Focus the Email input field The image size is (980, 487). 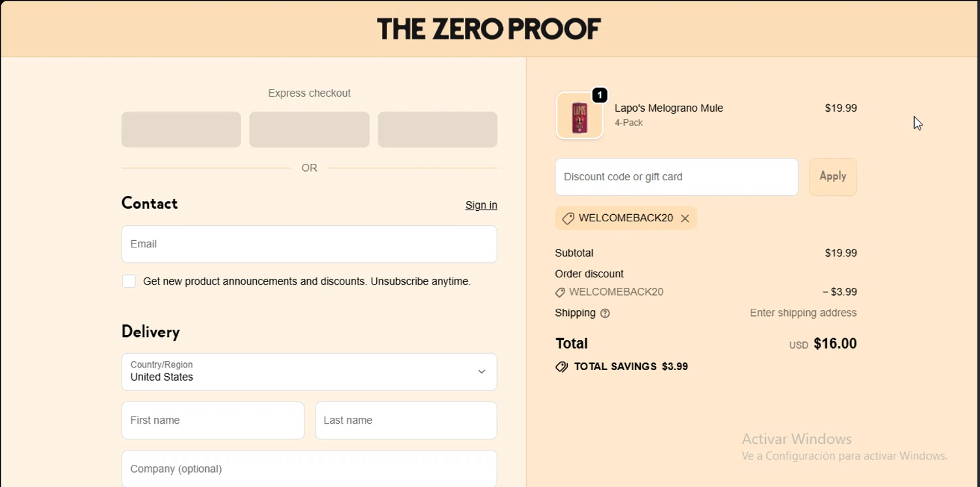(x=309, y=244)
